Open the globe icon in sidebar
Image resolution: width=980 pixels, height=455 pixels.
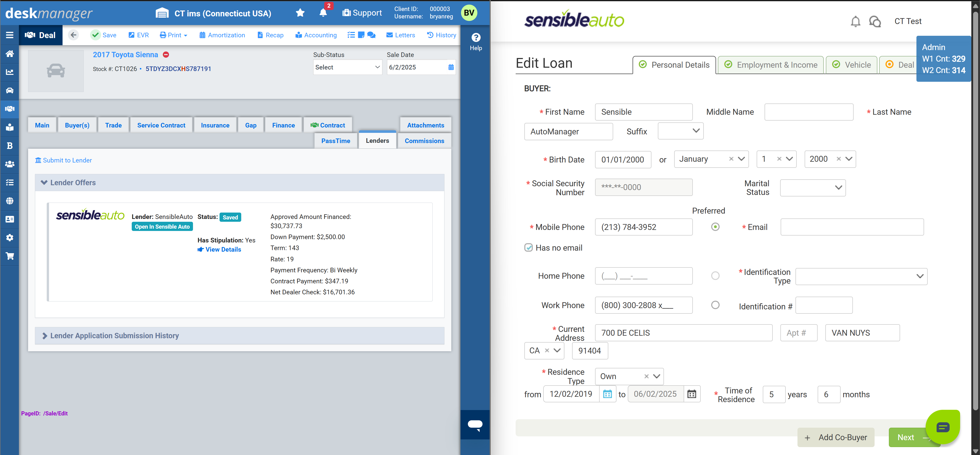point(9,201)
